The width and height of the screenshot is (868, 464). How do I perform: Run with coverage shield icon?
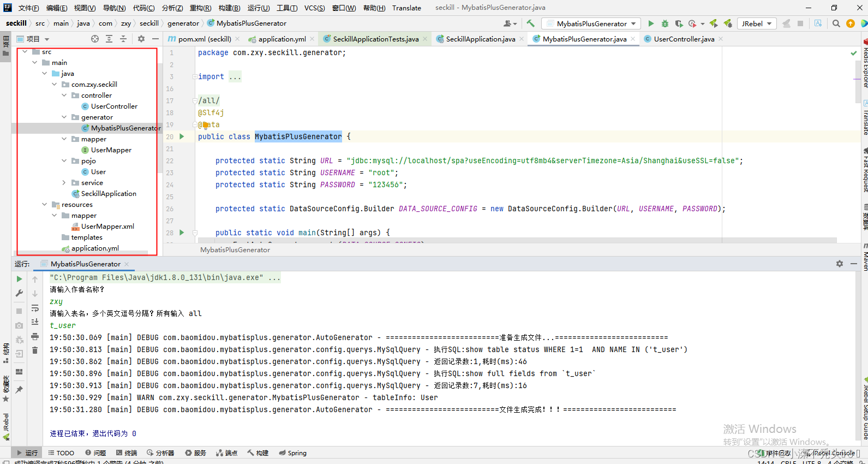[679, 23]
